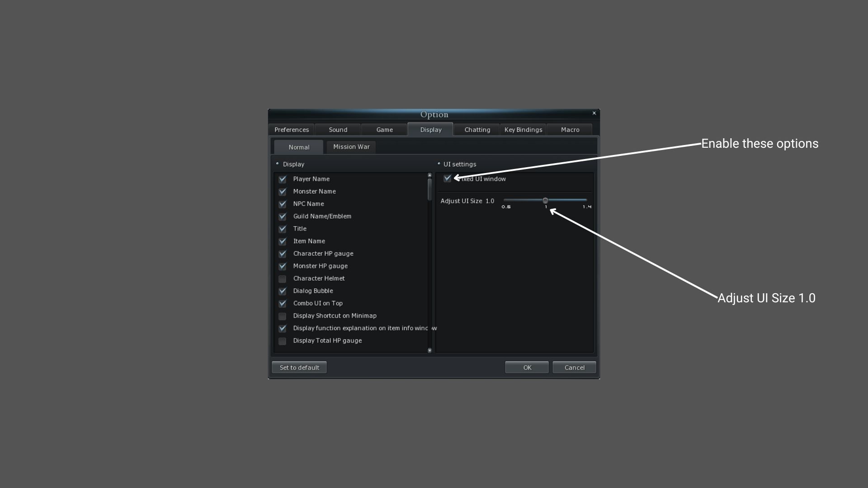
Task: Click the Cancel button
Action: (574, 367)
